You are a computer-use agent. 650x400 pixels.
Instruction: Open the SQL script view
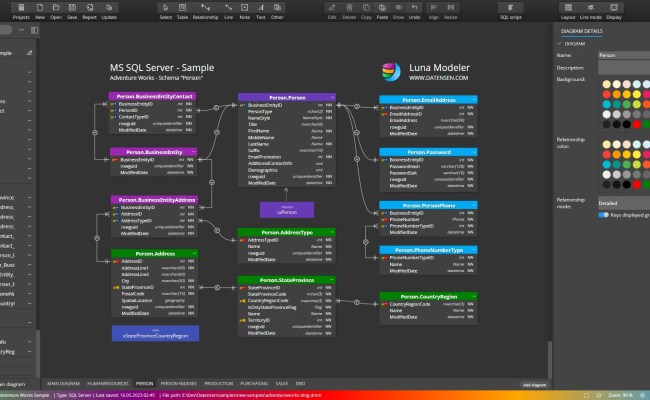click(511, 11)
